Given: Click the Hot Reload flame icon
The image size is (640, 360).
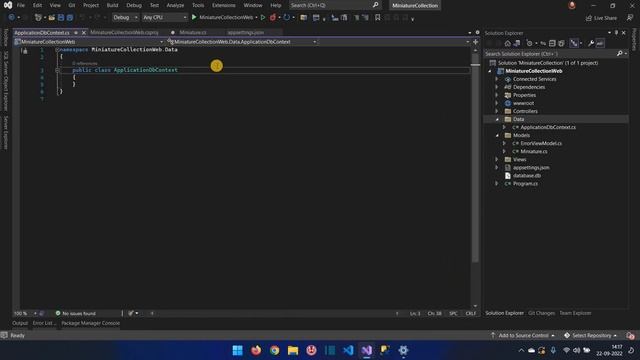Looking at the screenshot, I should 273,18.
